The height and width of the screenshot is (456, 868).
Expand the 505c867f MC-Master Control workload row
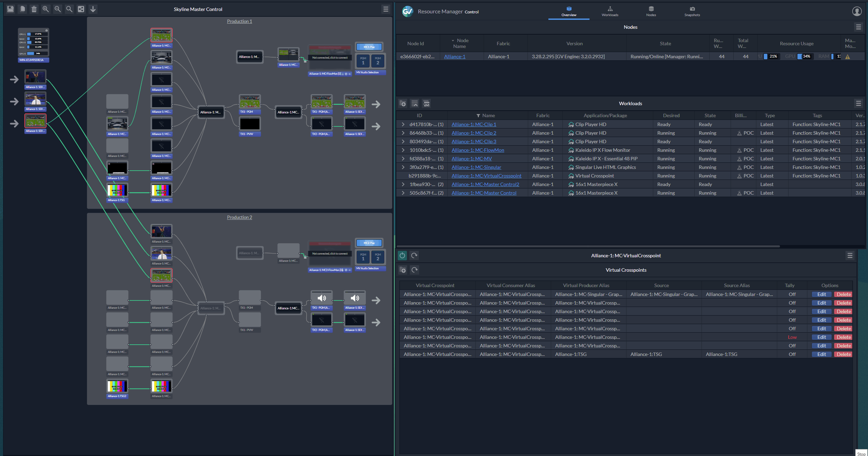pyautogui.click(x=403, y=193)
